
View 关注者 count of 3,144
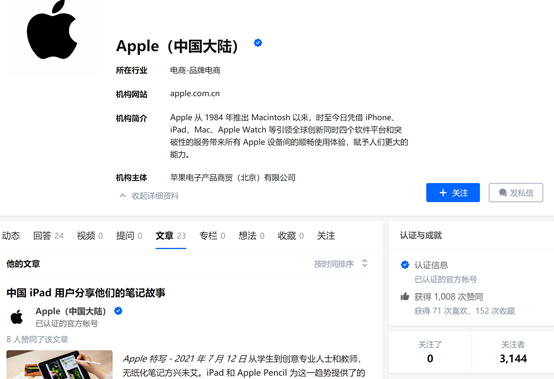coord(513,352)
